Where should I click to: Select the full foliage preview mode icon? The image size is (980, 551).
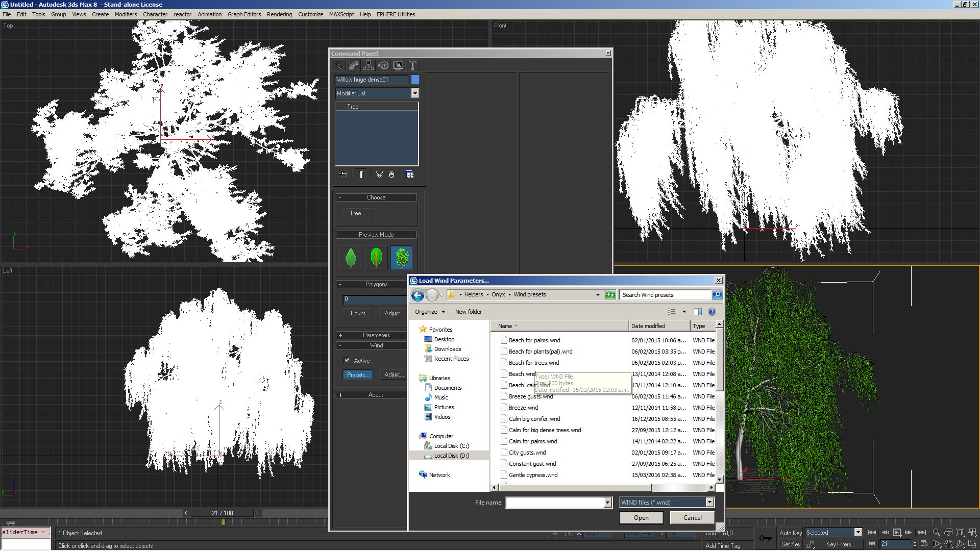click(402, 258)
